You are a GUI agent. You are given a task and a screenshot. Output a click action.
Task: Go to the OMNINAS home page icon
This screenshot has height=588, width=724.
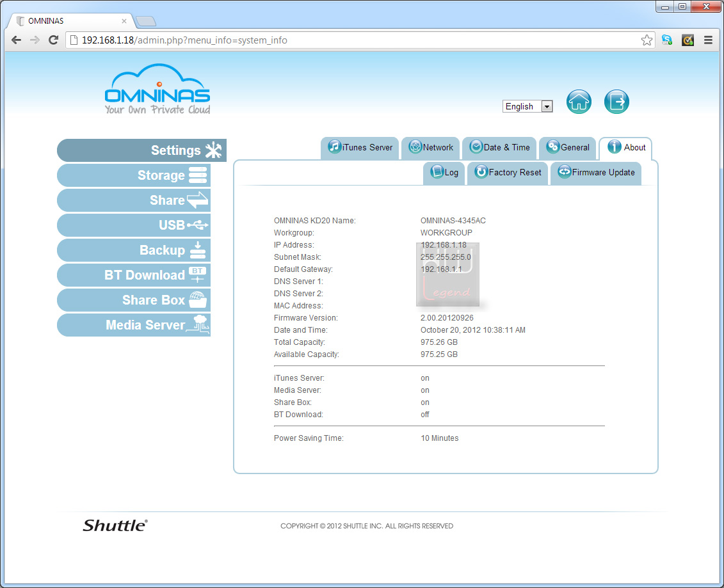click(x=579, y=102)
